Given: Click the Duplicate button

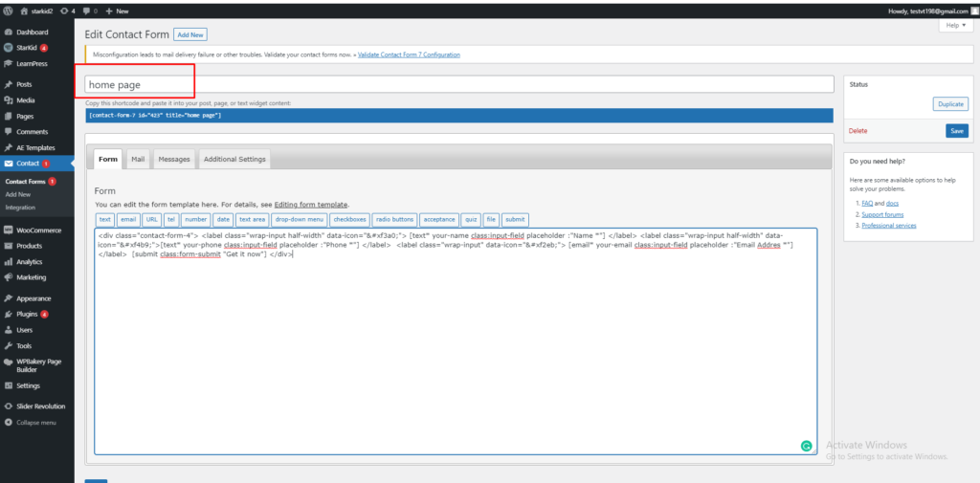Looking at the screenshot, I should coord(950,104).
